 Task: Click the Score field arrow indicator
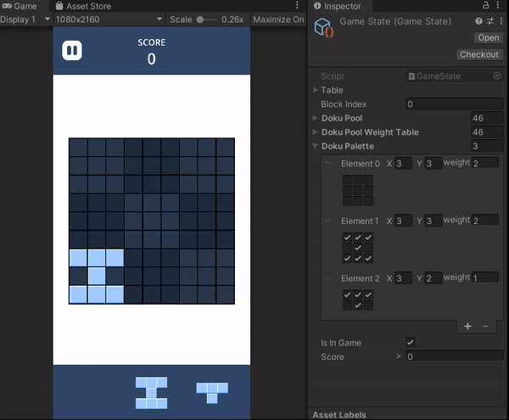point(399,356)
